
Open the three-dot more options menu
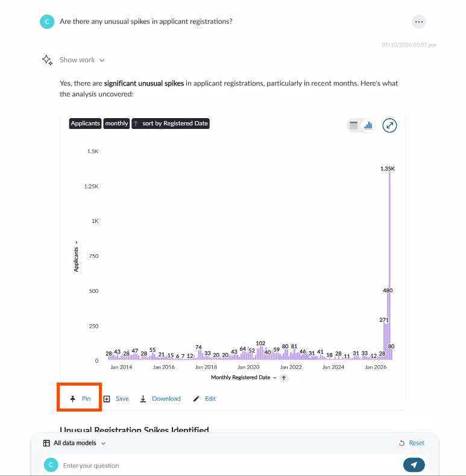pyautogui.click(x=418, y=22)
